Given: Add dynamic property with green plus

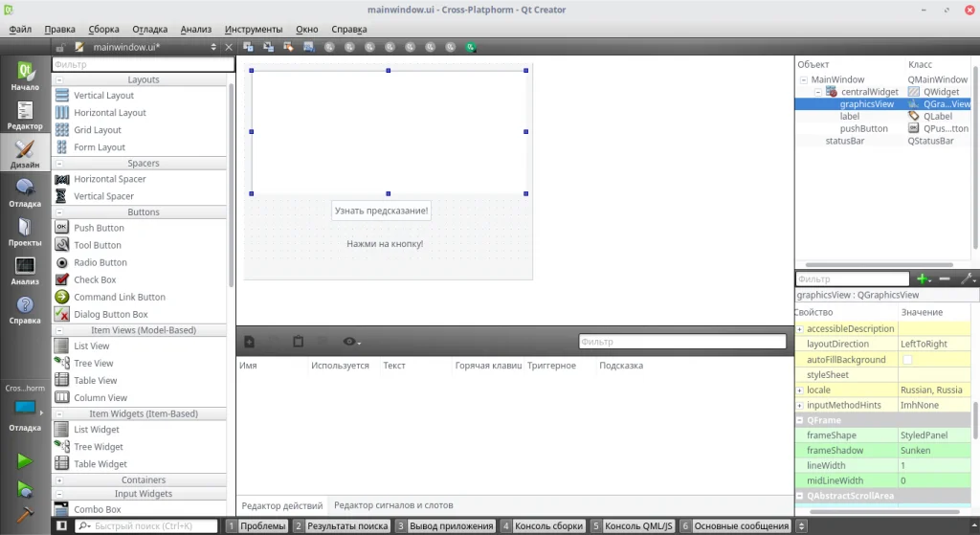Looking at the screenshot, I should pos(924,279).
